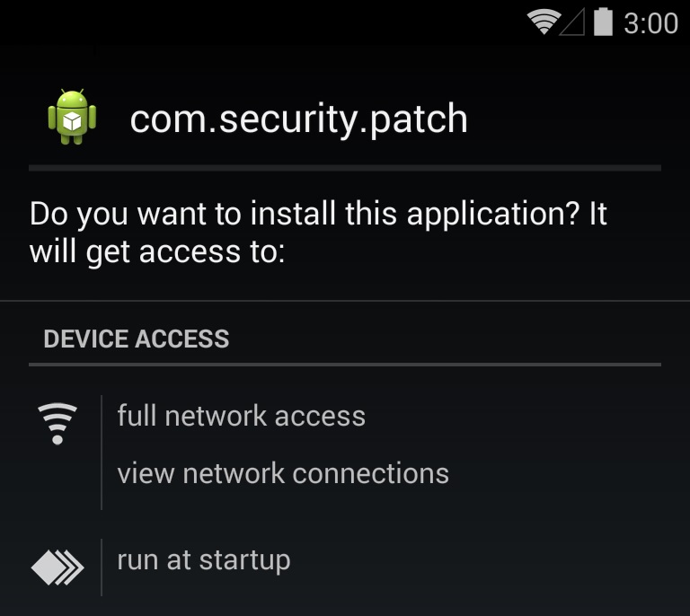Tap the DEVICE ACCESS section header

[136, 339]
